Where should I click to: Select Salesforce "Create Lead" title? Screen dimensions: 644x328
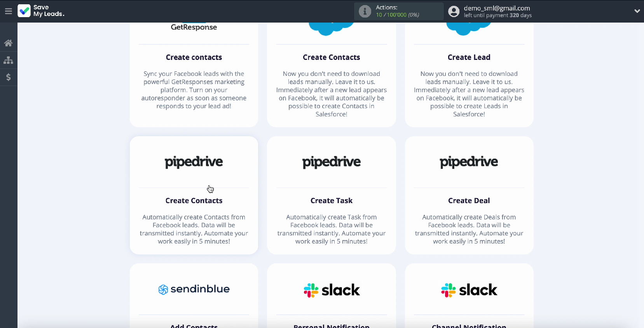pyautogui.click(x=469, y=58)
